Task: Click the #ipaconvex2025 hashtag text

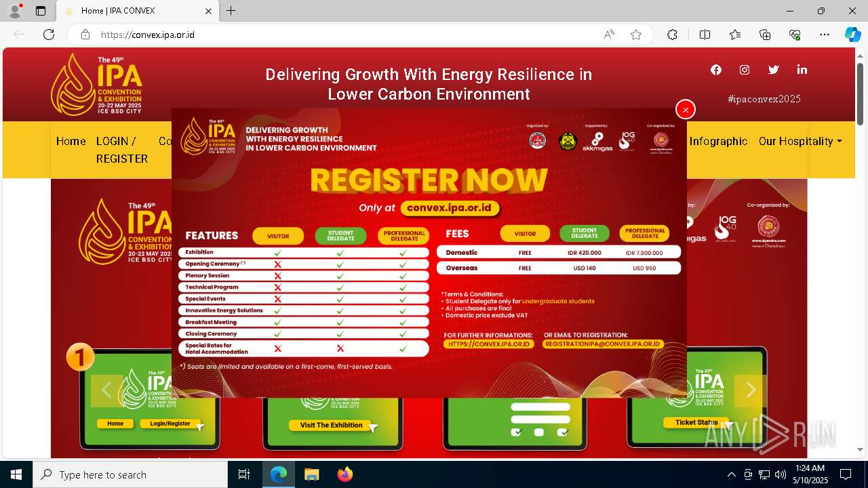Action: (x=764, y=99)
